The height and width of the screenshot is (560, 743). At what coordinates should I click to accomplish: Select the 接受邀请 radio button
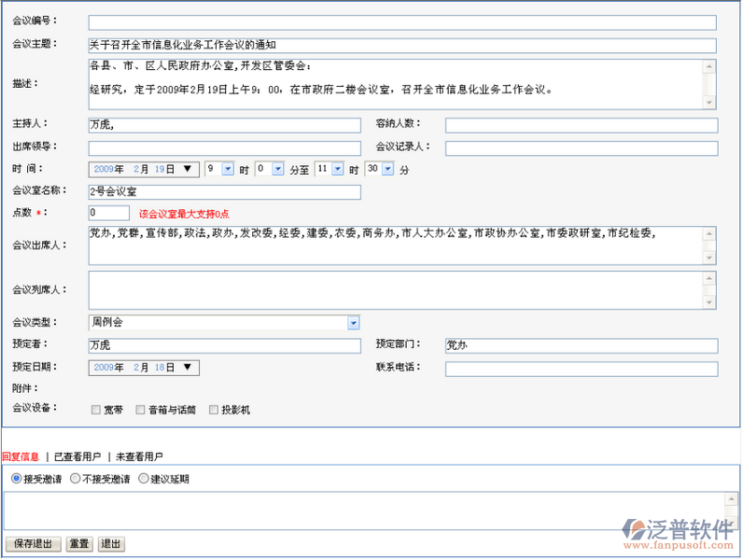16,479
